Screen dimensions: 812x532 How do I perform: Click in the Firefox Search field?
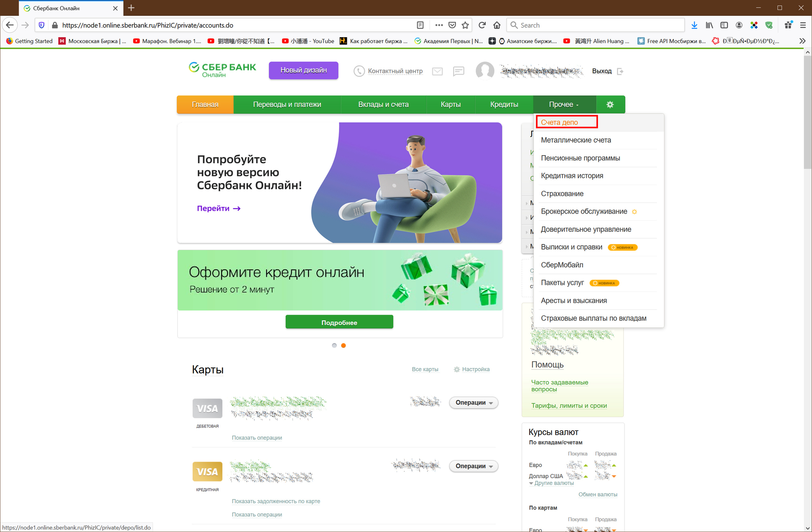599,25
